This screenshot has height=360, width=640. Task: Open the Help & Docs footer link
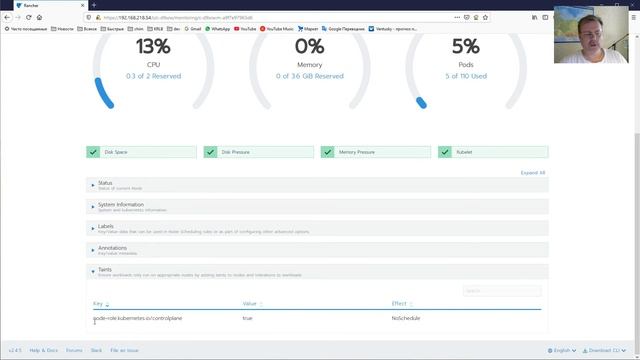coord(44,350)
